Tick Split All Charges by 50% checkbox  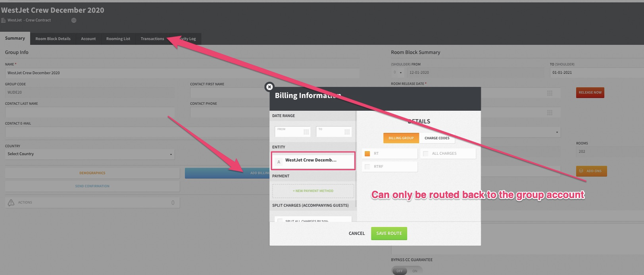coord(280,220)
